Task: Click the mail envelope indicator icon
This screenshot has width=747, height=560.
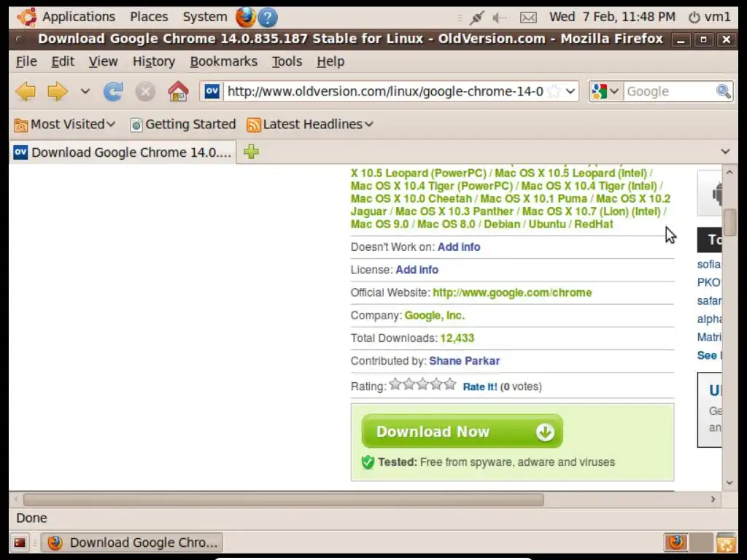Action: pyautogui.click(x=528, y=17)
